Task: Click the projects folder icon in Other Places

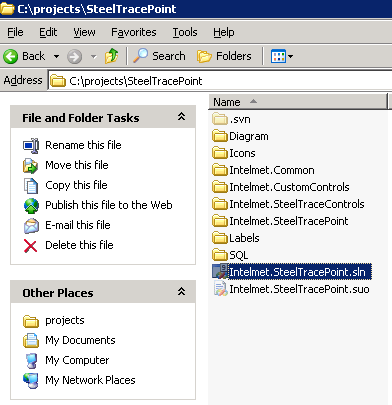Action: (31, 321)
